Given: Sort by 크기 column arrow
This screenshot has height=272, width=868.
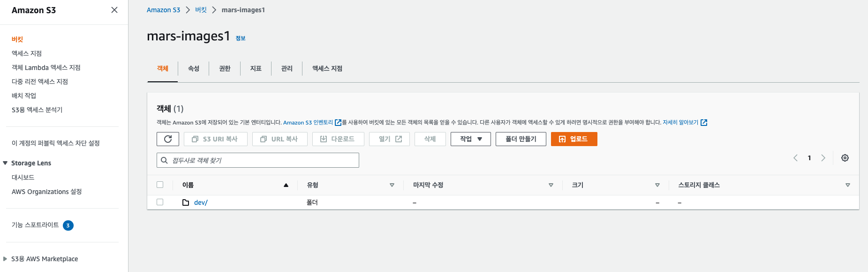Looking at the screenshot, I should tap(657, 185).
